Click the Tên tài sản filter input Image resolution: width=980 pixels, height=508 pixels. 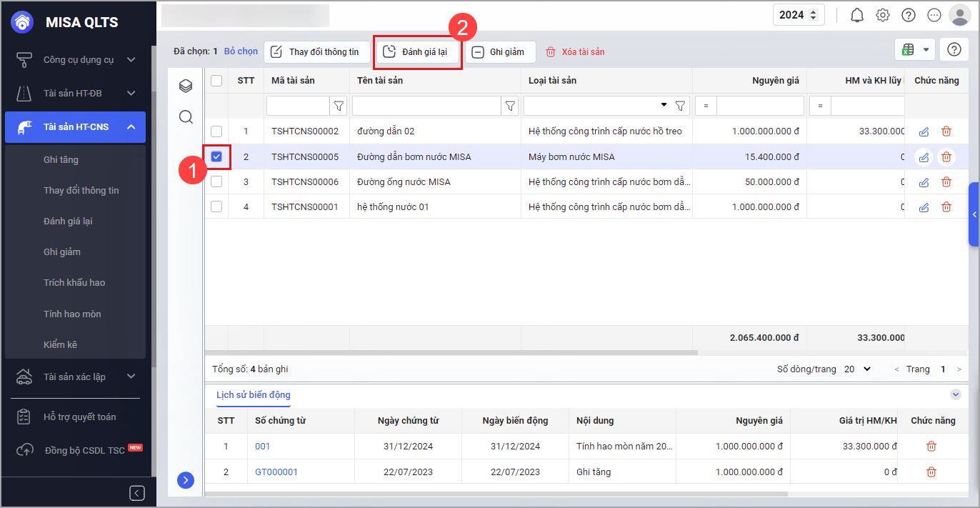click(426, 106)
